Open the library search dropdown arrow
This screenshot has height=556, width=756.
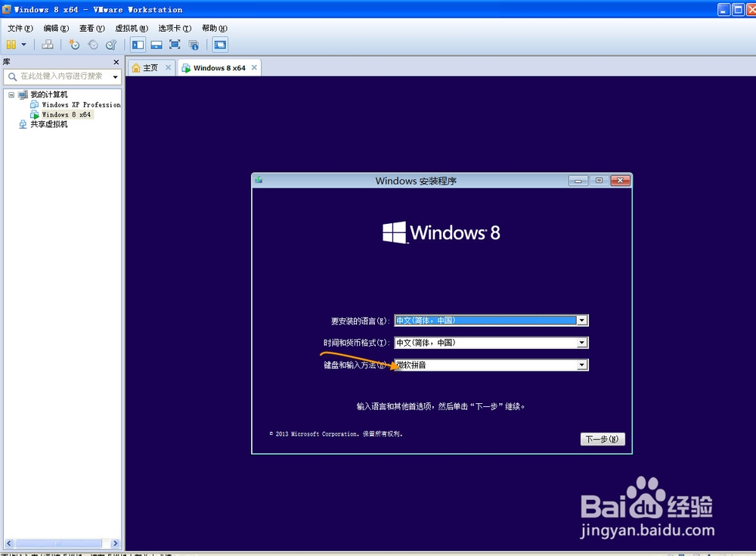coord(115,76)
